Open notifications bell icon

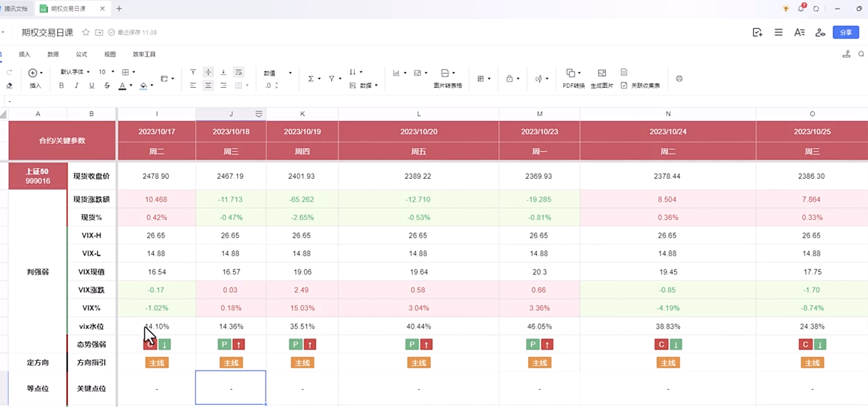[801, 9]
